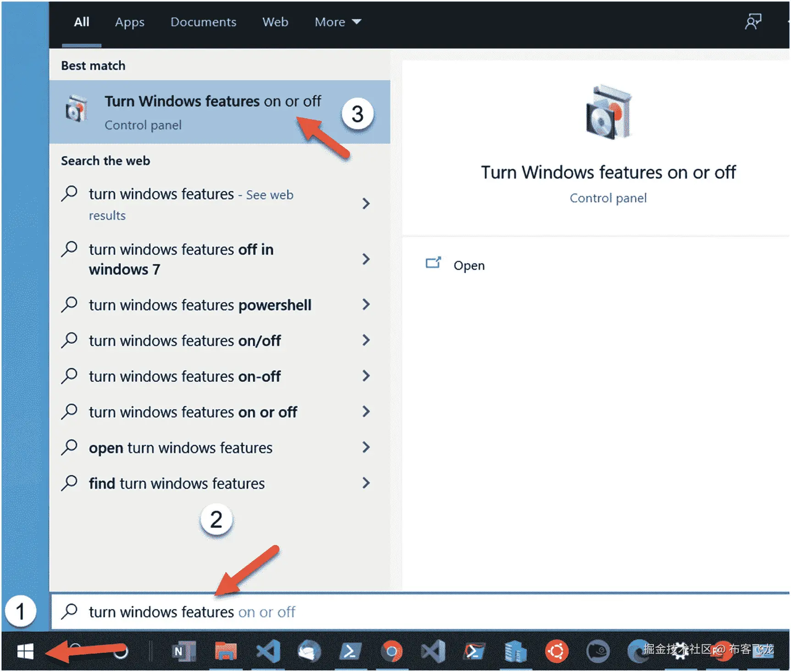Viewport: 791px width, 672px height.
Task: Open the purple Visual Studio taskbar icon
Action: pyautogui.click(x=433, y=651)
